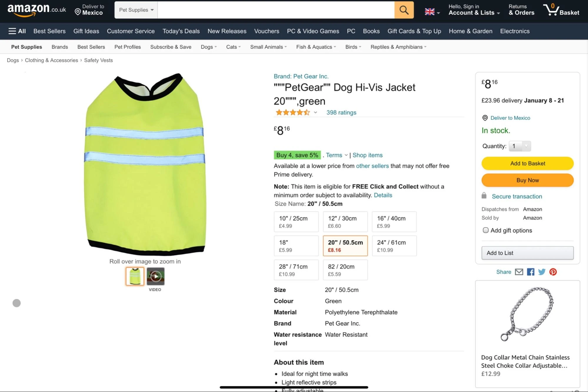
Task: Open the Cats submenu
Action: click(233, 47)
